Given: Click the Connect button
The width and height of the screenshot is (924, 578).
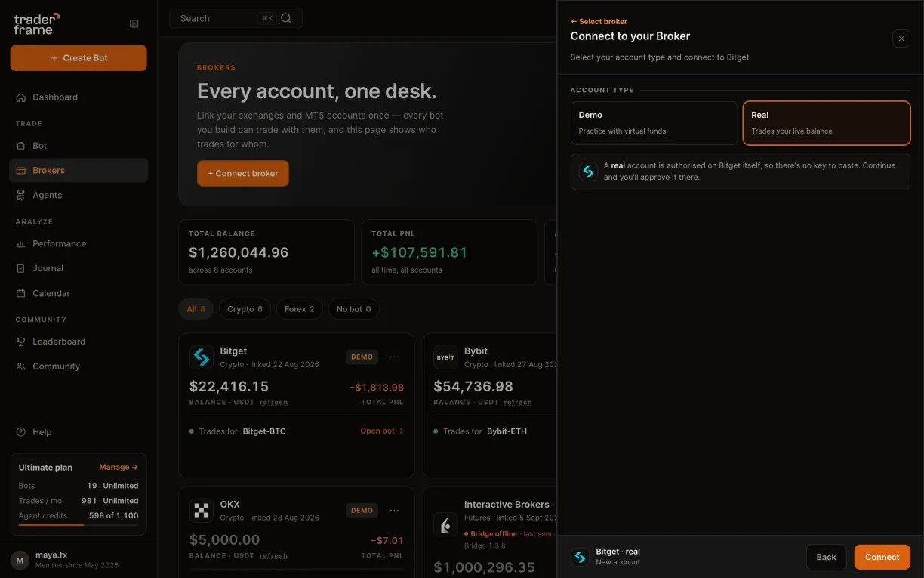Looking at the screenshot, I should 882,558.
